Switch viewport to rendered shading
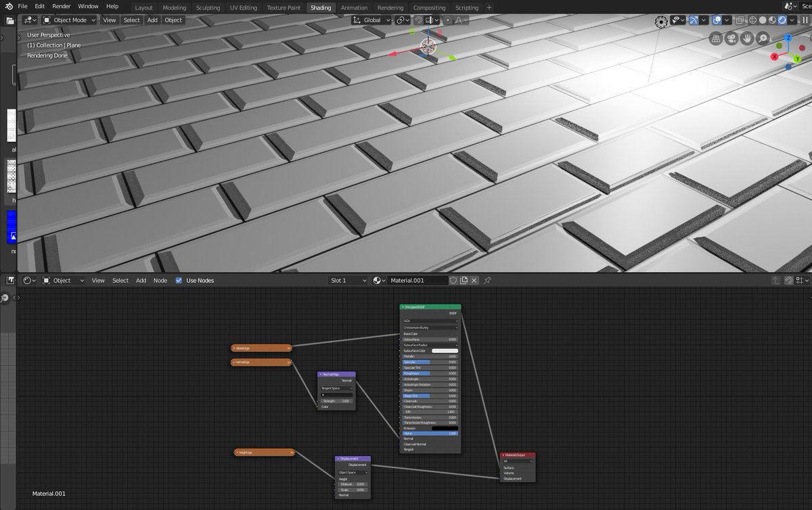The height and width of the screenshot is (510, 812). 782,20
